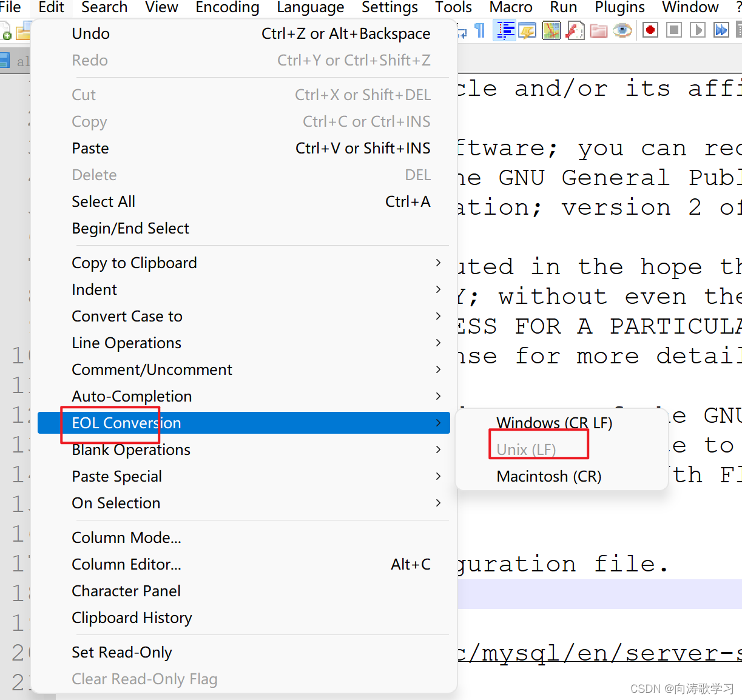
Task: Click the macro Playback triangle icon
Action: [x=698, y=30]
